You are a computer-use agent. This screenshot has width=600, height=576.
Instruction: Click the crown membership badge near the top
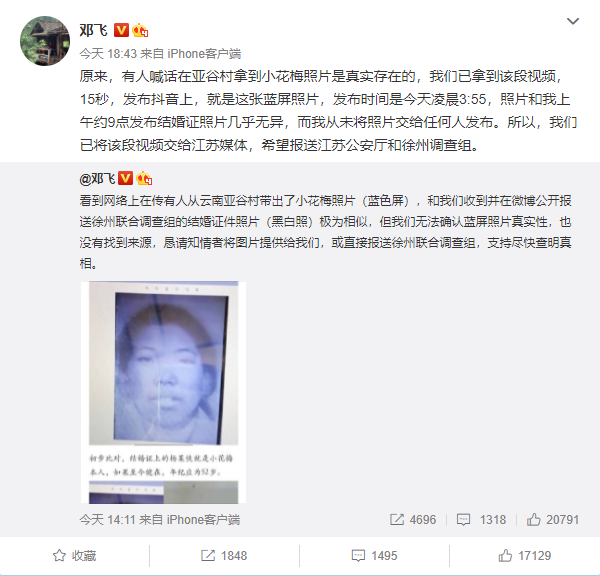pos(140,30)
